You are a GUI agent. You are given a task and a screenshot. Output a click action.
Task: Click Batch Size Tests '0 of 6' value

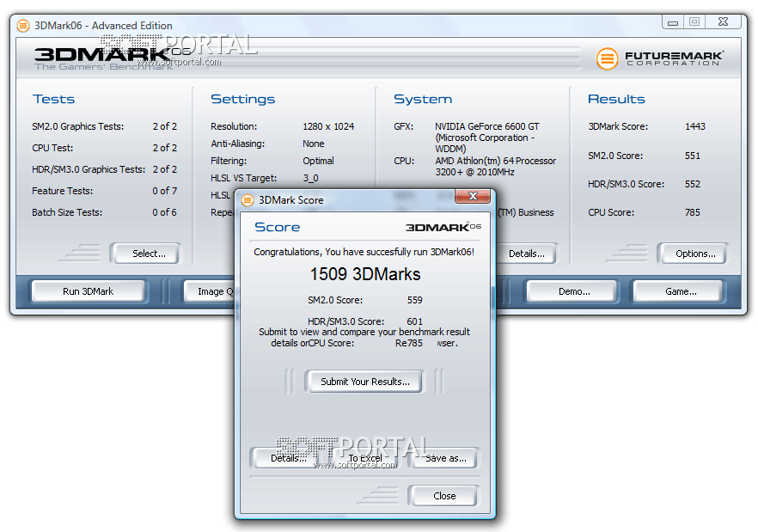165,212
